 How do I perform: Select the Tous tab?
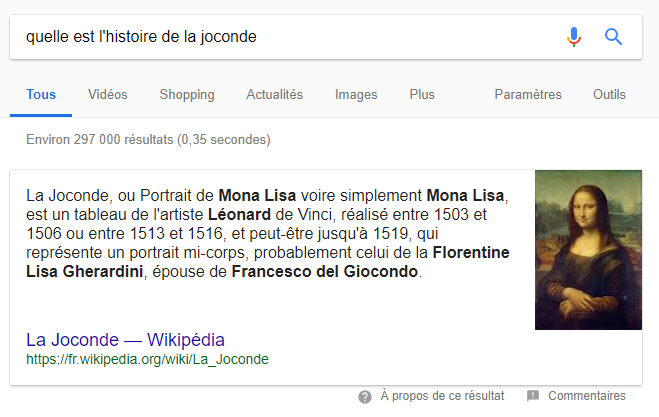tap(41, 95)
